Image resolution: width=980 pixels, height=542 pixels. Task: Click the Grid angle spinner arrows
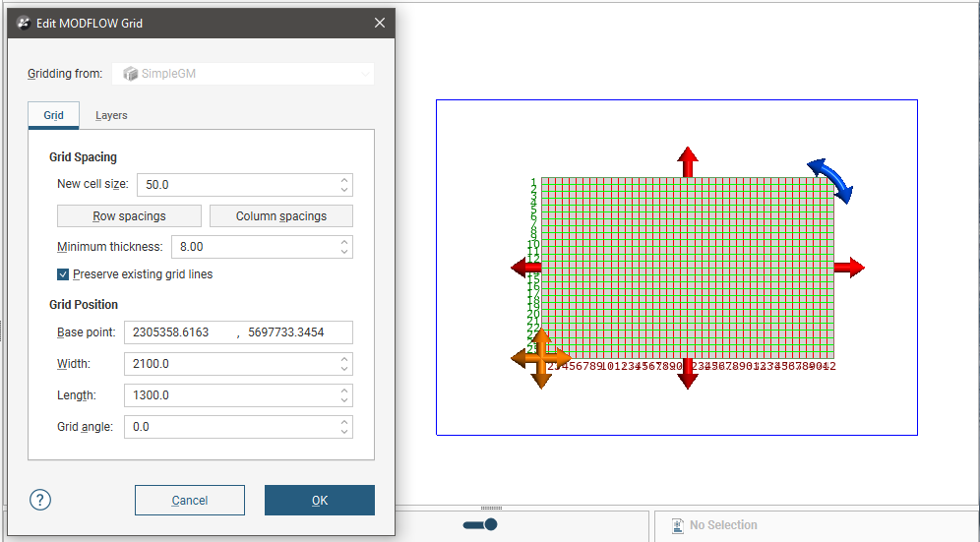pos(343,427)
